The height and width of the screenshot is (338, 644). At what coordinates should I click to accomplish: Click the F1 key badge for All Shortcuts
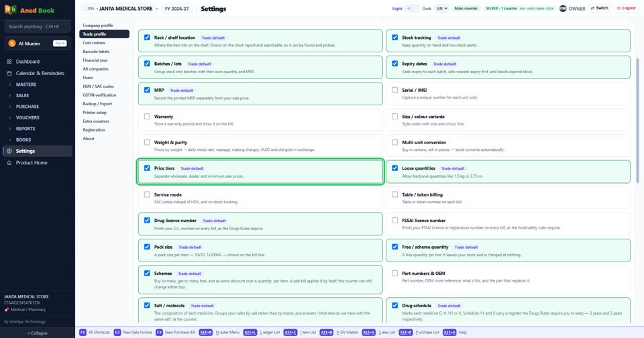83,332
